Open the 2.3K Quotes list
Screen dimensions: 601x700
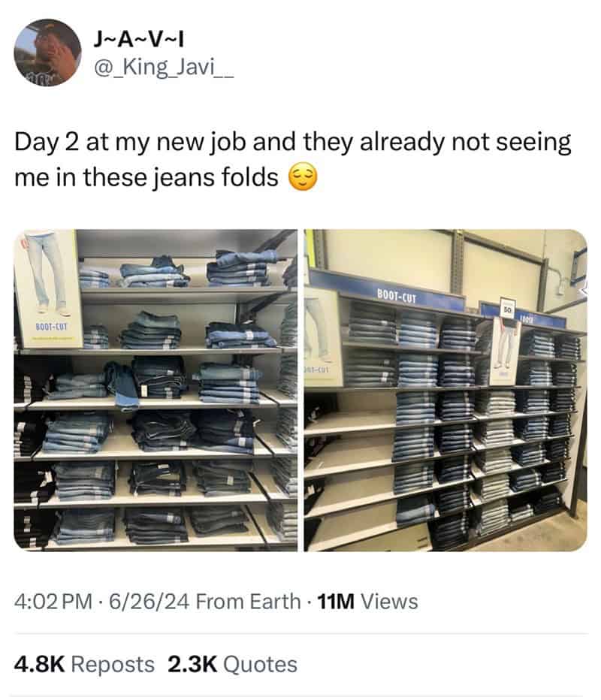click(232, 664)
